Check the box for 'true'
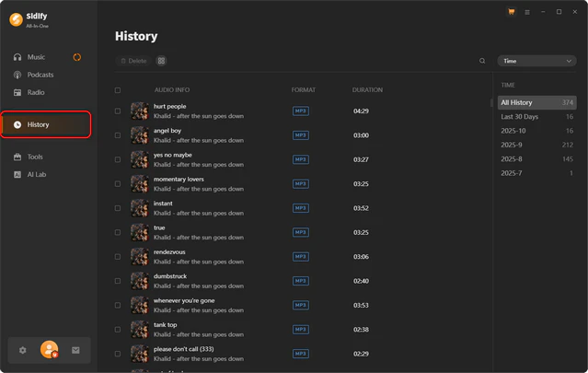Screen dimensions: 588x373 pyautogui.click(x=118, y=232)
